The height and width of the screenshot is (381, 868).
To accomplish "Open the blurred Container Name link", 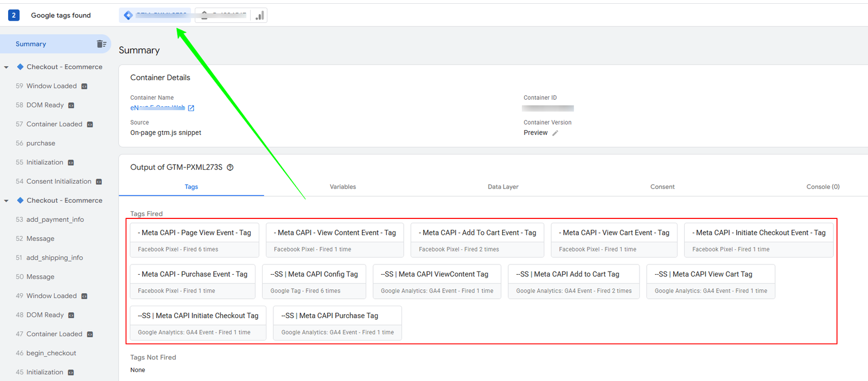I will [x=157, y=108].
